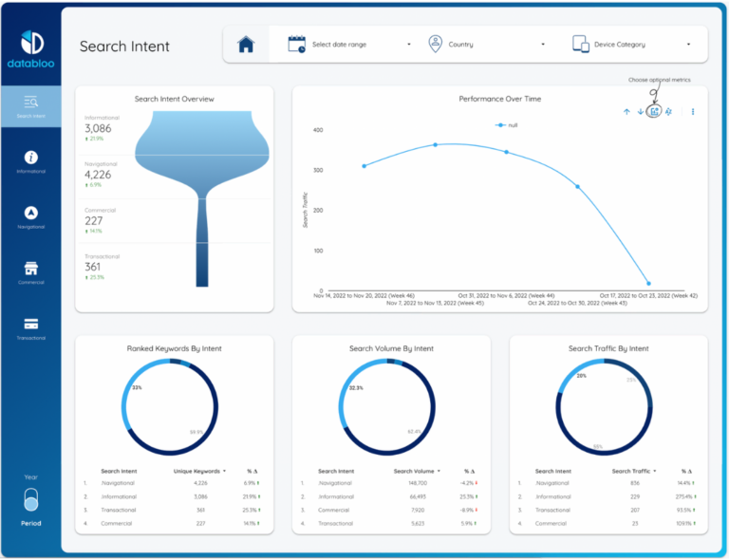
Task: Click the Search Intent page title
Action: [x=124, y=46]
